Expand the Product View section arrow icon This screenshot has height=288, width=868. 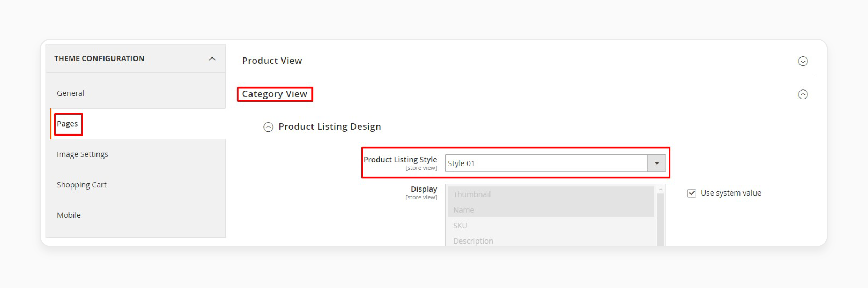click(803, 61)
